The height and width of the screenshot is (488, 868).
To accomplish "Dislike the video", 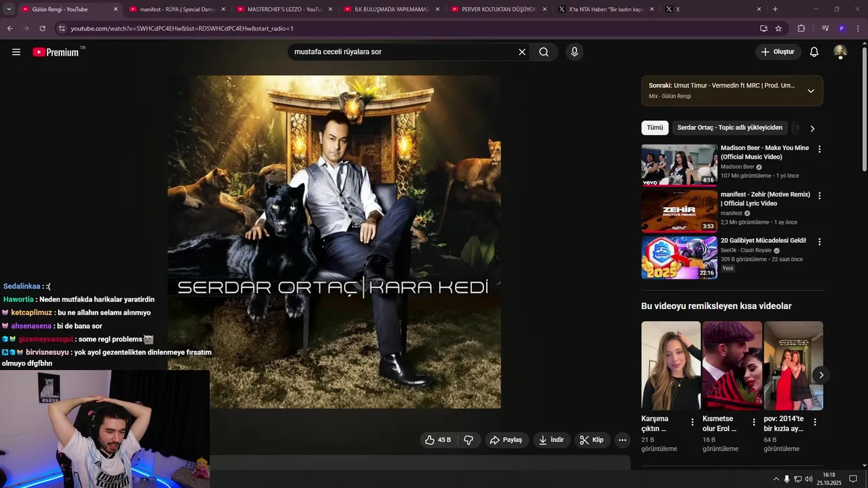I will 469,440.
